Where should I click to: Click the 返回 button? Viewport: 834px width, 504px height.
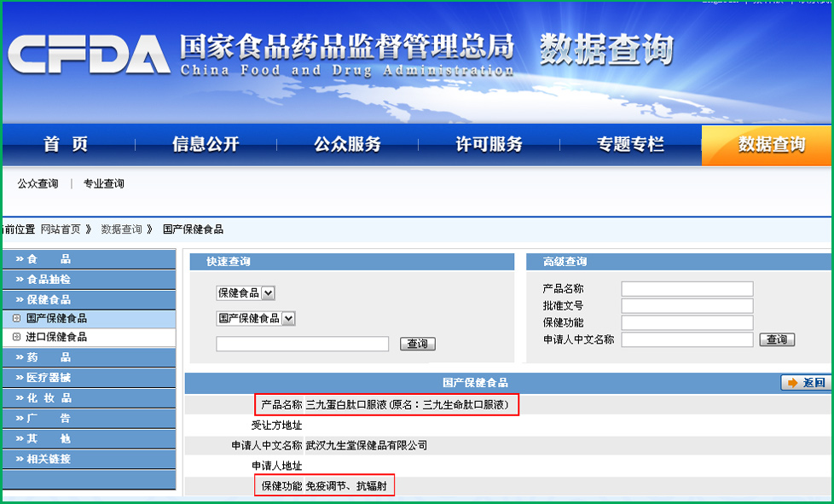(806, 383)
